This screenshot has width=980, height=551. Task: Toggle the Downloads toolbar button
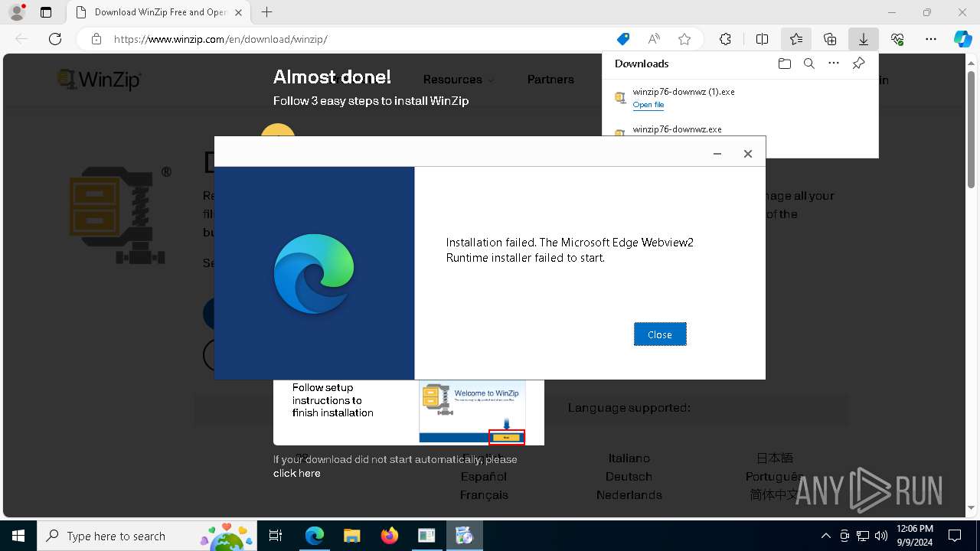(863, 39)
